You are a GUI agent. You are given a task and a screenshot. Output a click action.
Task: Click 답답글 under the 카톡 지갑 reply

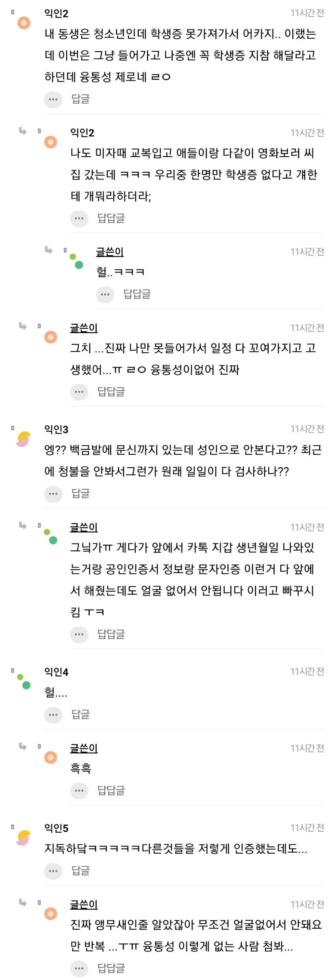tap(111, 634)
